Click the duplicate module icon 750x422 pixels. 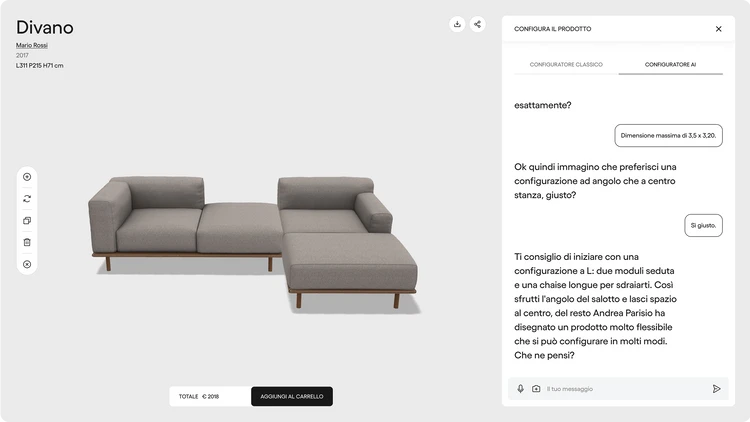click(x=27, y=221)
